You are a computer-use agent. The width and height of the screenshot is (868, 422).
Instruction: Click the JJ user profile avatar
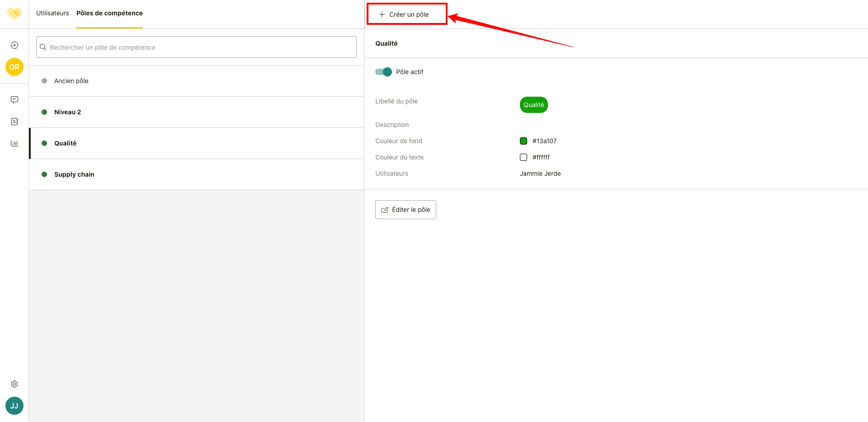(14, 406)
